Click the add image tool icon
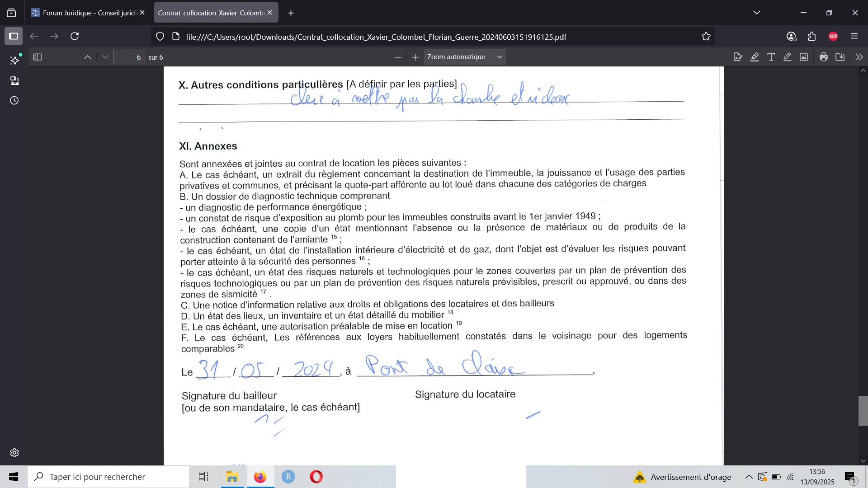Screen dimensions: 868x488 coord(804,57)
